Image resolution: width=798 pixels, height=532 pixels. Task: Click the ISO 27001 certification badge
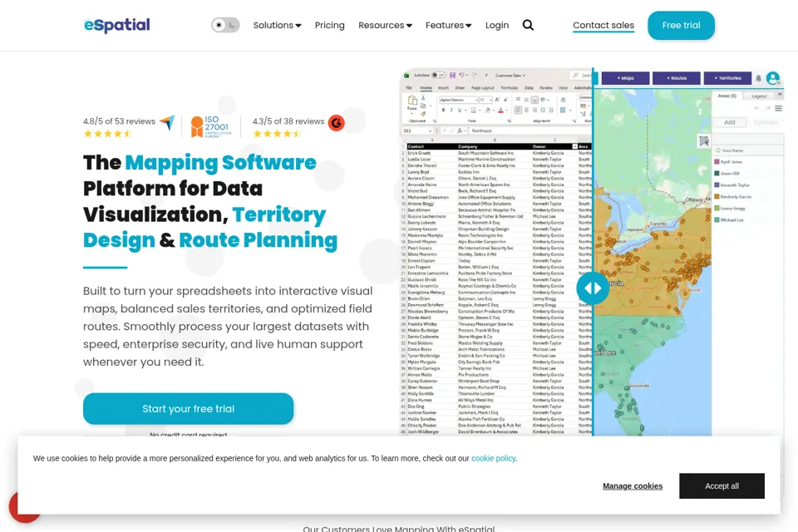(210, 126)
